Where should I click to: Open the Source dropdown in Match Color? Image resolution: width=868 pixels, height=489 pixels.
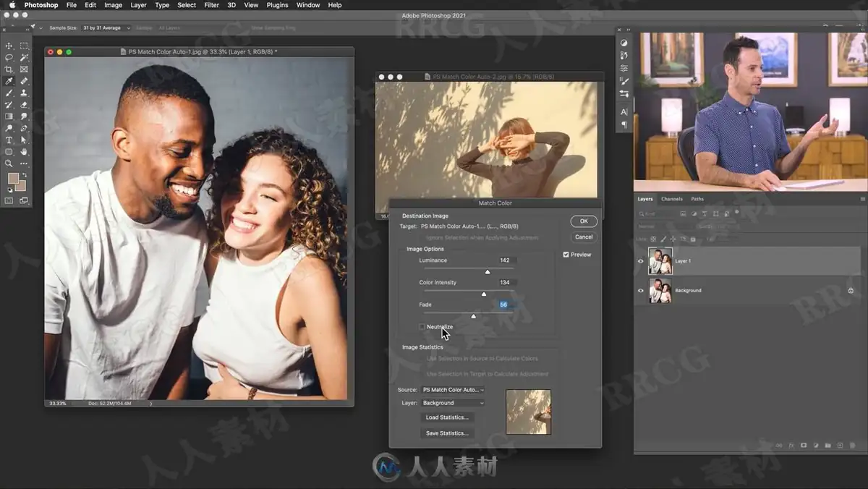click(x=453, y=390)
